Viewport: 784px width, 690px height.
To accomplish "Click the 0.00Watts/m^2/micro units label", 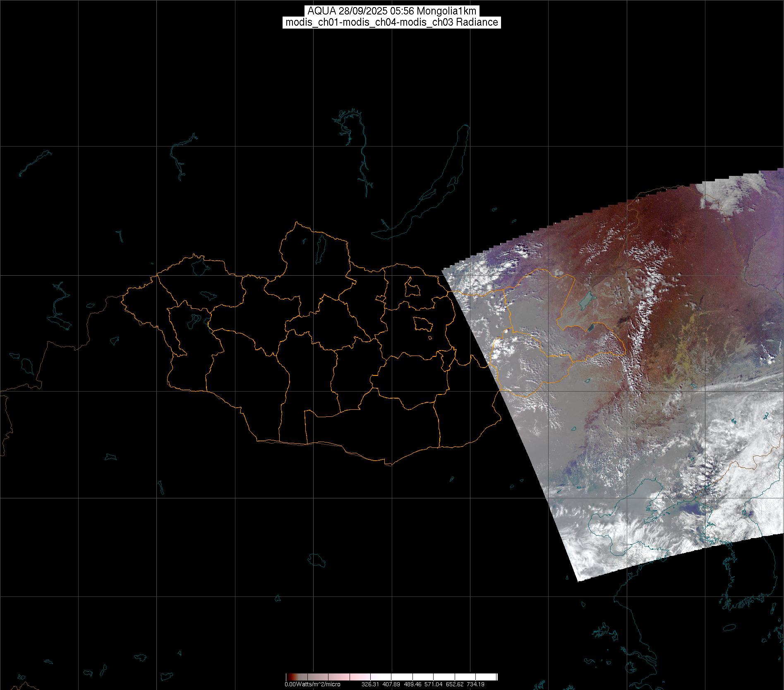I will (x=312, y=685).
